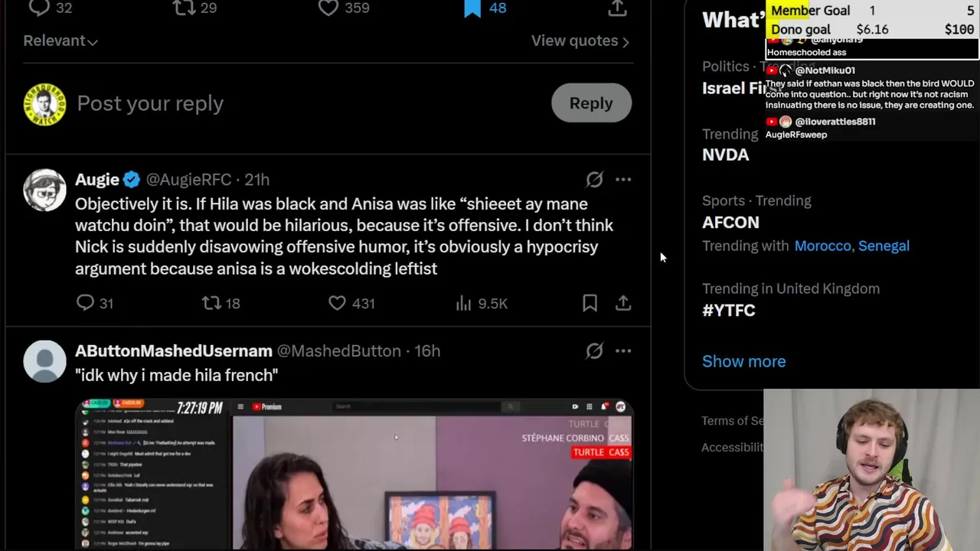
Task: Click Show more under trends
Action: [x=743, y=361]
